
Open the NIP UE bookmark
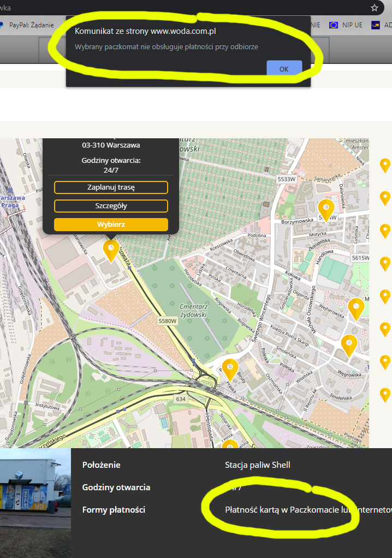[x=346, y=25]
